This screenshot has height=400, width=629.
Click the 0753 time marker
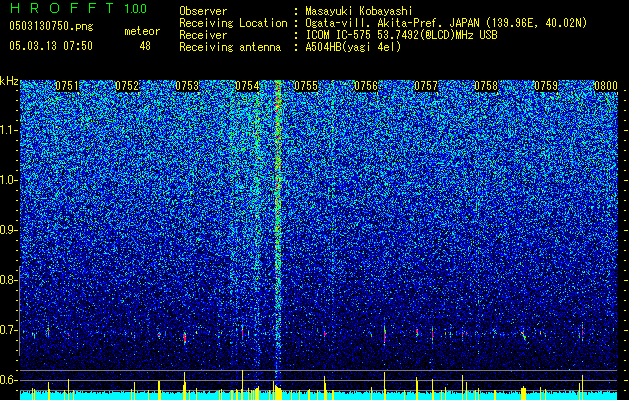pos(187,86)
